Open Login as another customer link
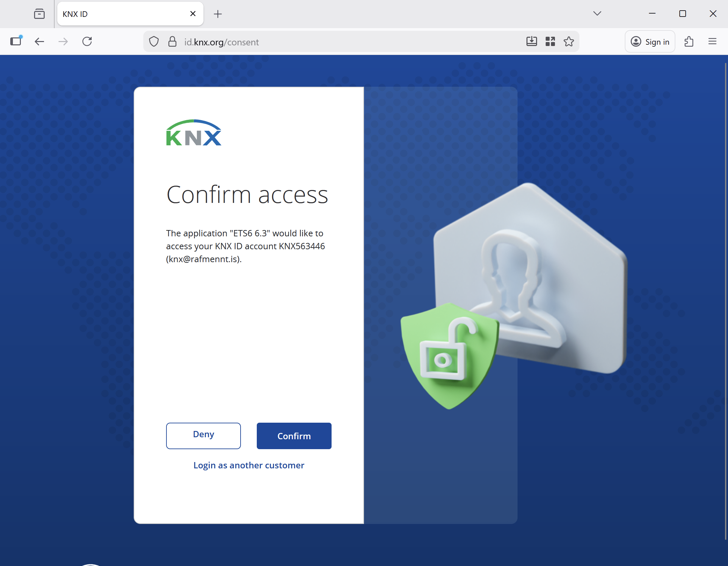 249,465
